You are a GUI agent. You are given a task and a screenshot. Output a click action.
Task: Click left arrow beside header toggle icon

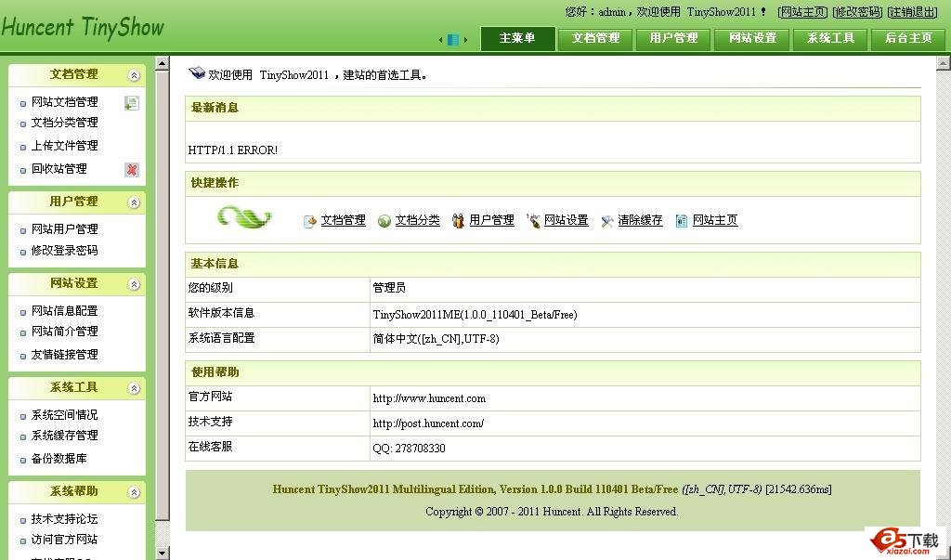tap(440, 40)
